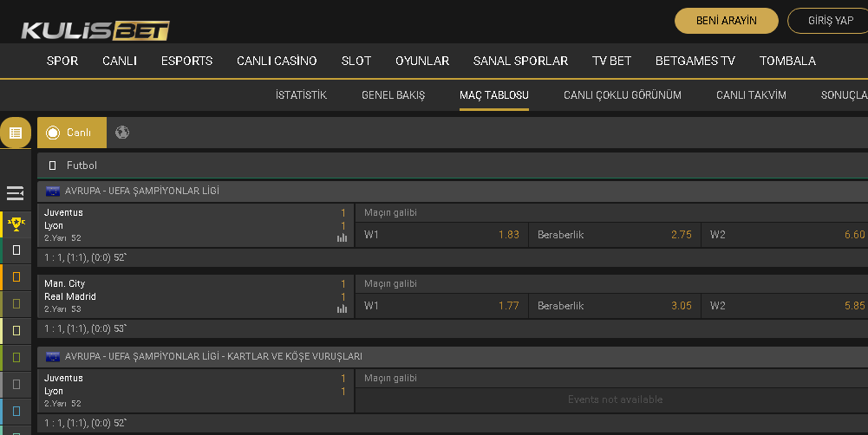Viewport: 868px width, 435px height.
Task: Click the KulisBet logo
Action: click(x=95, y=30)
